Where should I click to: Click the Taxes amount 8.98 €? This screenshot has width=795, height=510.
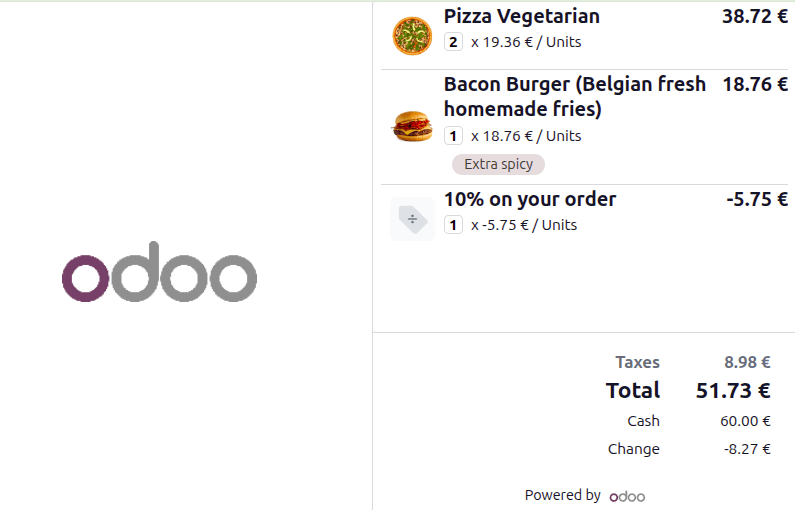click(x=747, y=362)
